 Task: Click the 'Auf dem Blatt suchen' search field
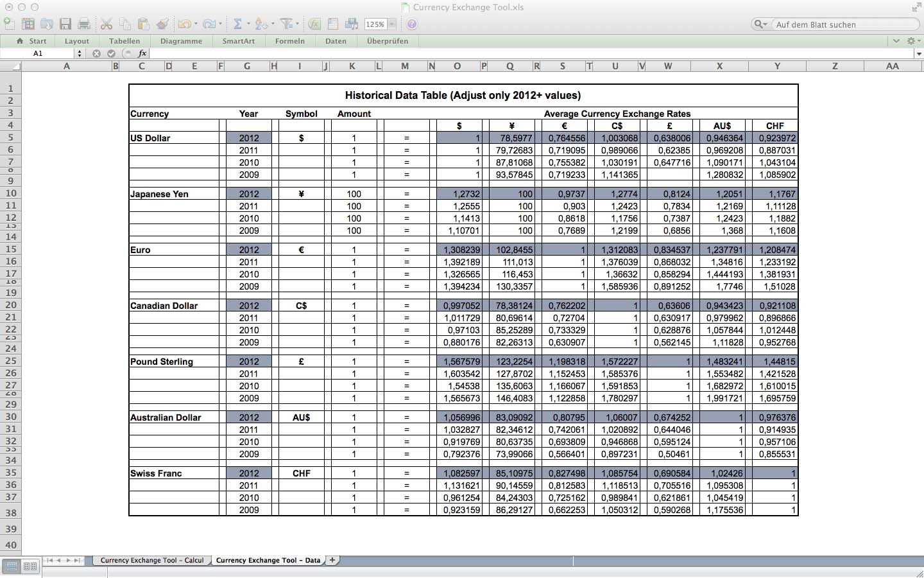click(846, 24)
